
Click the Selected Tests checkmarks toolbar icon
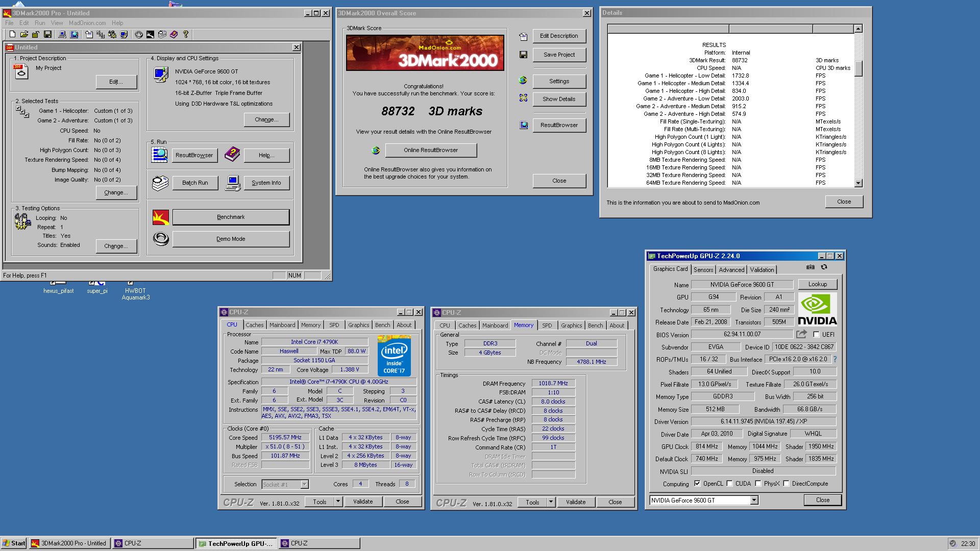tap(101, 34)
